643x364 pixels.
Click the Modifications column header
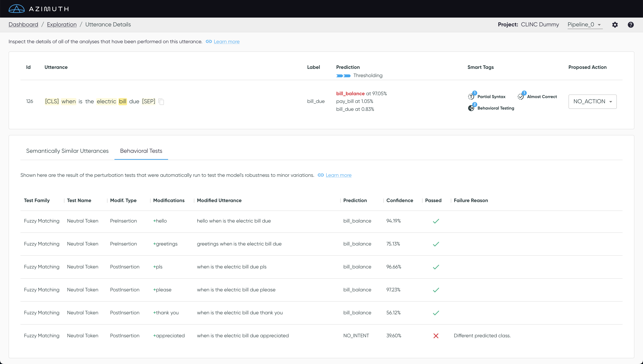click(x=169, y=200)
